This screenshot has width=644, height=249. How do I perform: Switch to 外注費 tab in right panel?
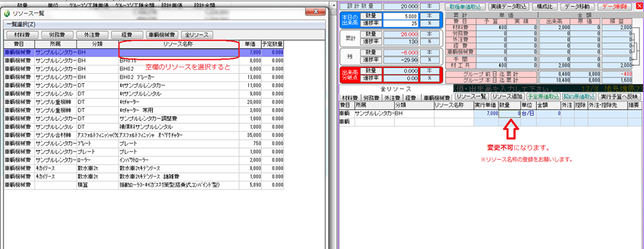(392, 98)
